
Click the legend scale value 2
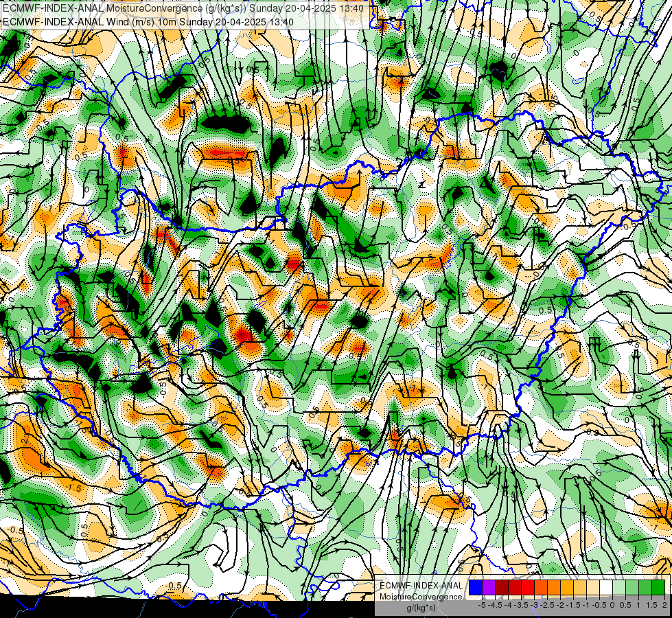tap(664, 605)
